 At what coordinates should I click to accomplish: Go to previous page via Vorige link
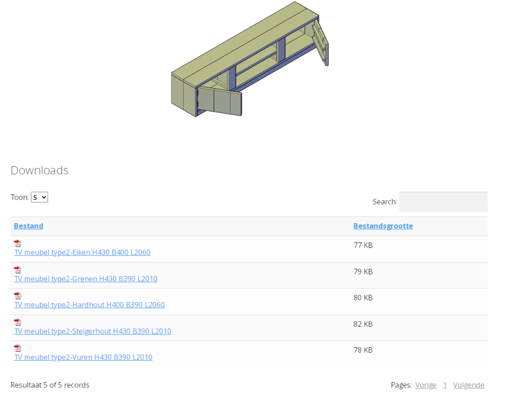click(x=425, y=385)
